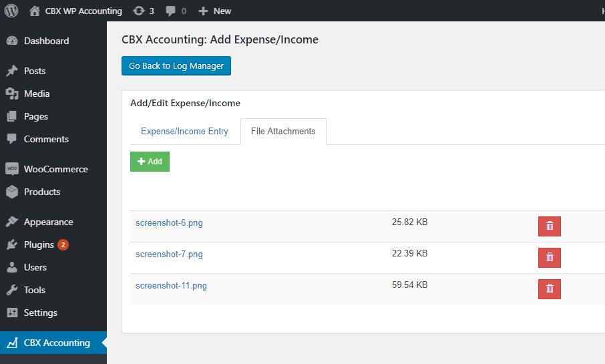The height and width of the screenshot is (364, 605).
Task: Click the 59.54 KB file size text
Action: [x=410, y=285]
